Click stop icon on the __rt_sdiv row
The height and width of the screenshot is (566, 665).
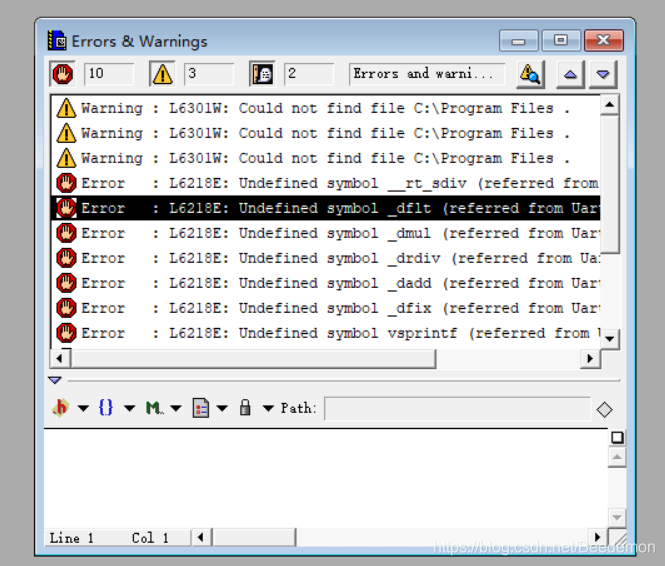[x=66, y=183]
